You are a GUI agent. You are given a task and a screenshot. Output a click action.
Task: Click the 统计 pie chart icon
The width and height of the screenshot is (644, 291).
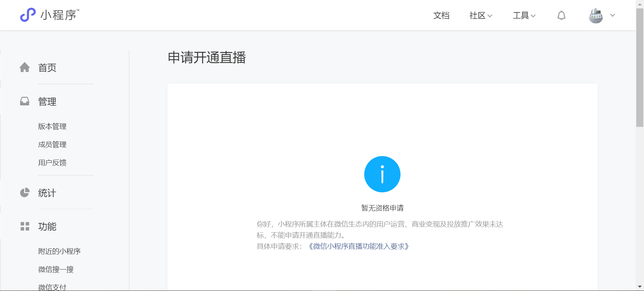pos(25,193)
